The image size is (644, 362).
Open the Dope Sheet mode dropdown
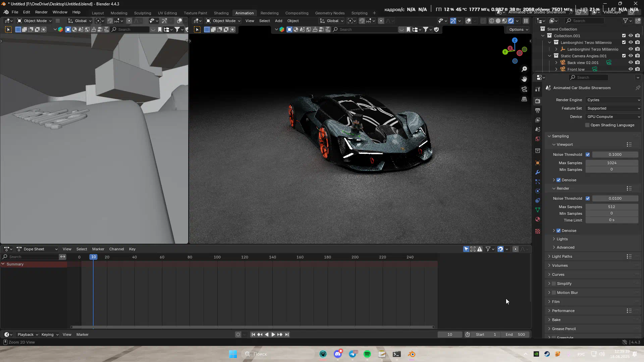(37, 249)
